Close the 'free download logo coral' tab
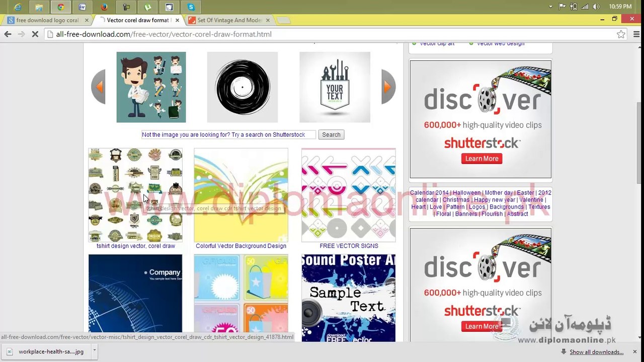644x362 pixels. (87, 20)
